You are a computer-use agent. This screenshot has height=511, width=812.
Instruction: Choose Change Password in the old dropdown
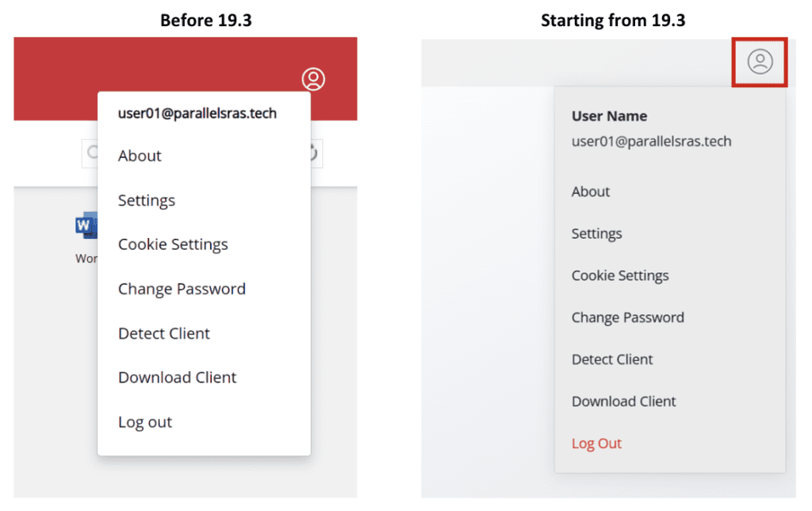coord(182,289)
